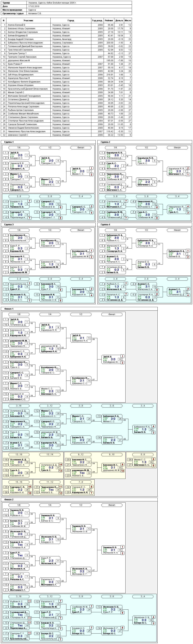Click the tournament title 'Кубок Evolution юноши 2005 г.'
Image resolution: width=193 pixels, height=644 pixels.
click(x=61, y=3)
